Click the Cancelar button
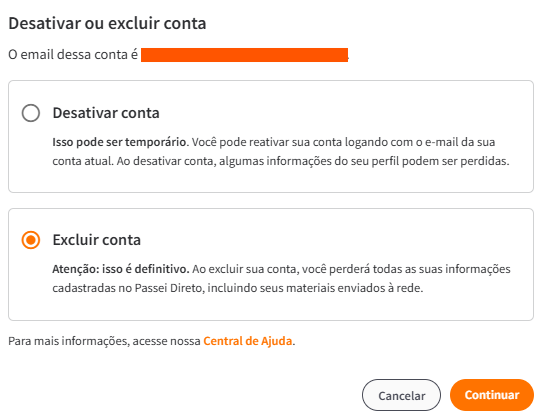This screenshot has width=540, height=420. pyautogui.click(x=401, y=395)
